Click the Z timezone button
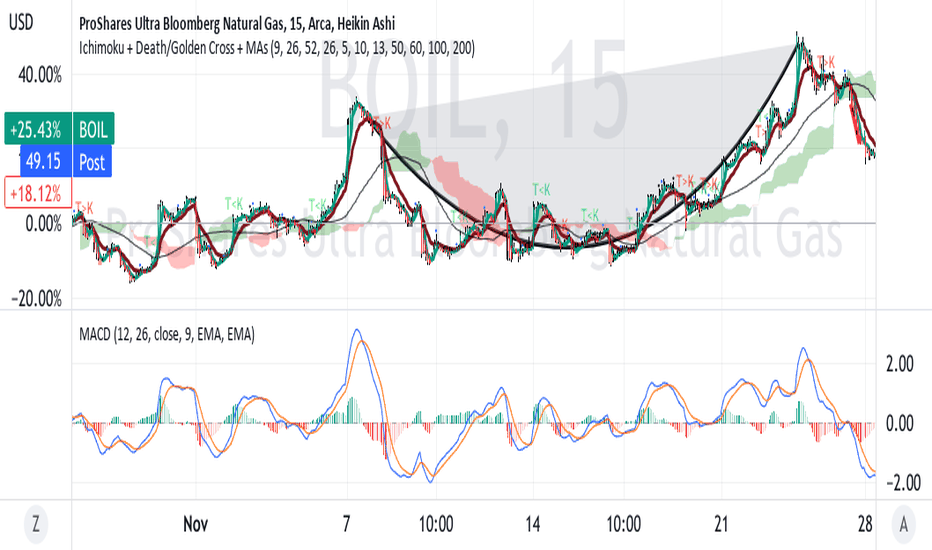 [36, 524]
